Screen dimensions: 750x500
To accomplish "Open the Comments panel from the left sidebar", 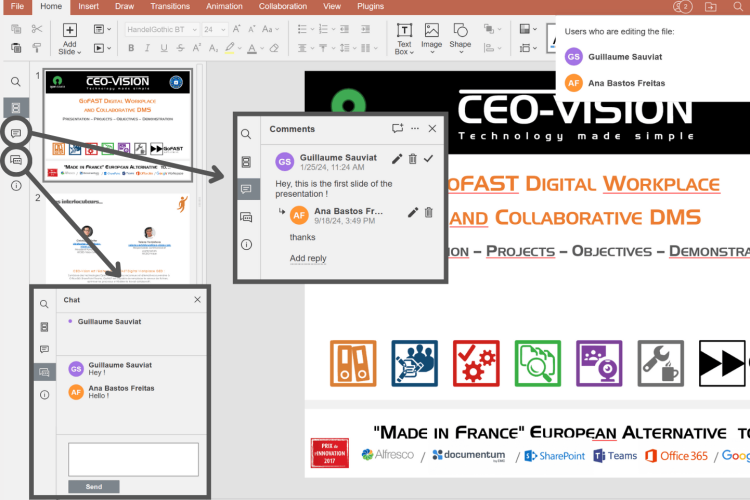I will (16, 133).
